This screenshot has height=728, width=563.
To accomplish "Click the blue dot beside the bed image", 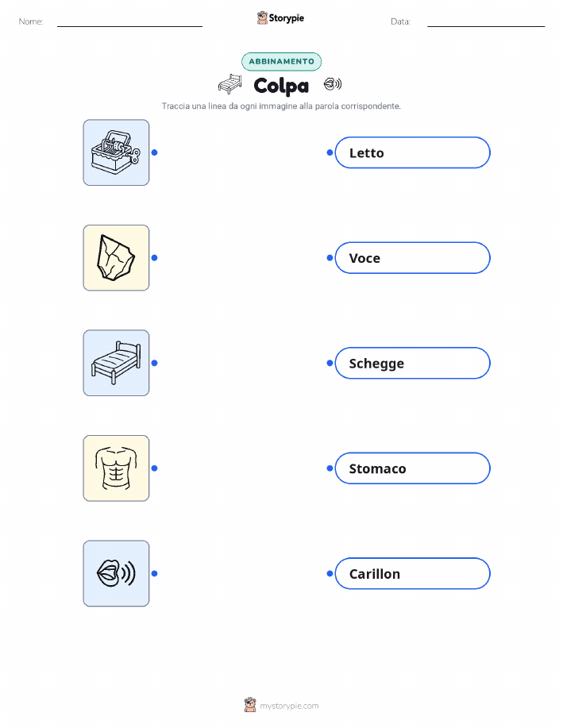I will click(155, 363).
